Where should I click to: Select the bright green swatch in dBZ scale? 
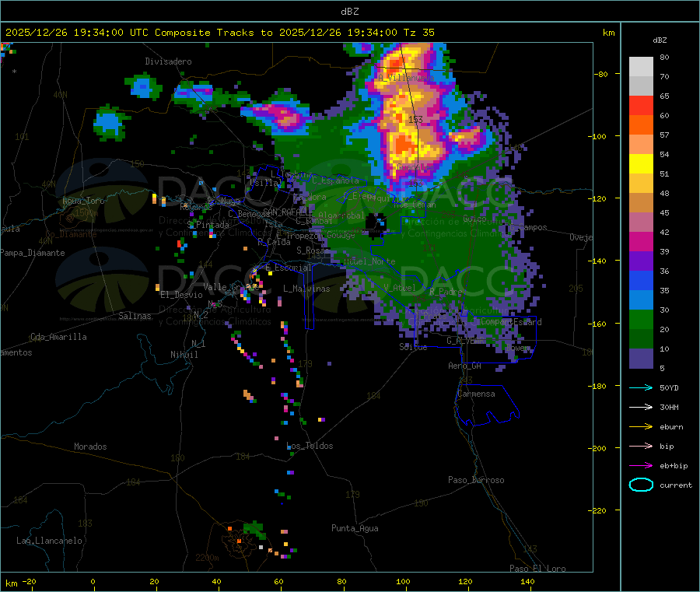click(x=641, y=319)
